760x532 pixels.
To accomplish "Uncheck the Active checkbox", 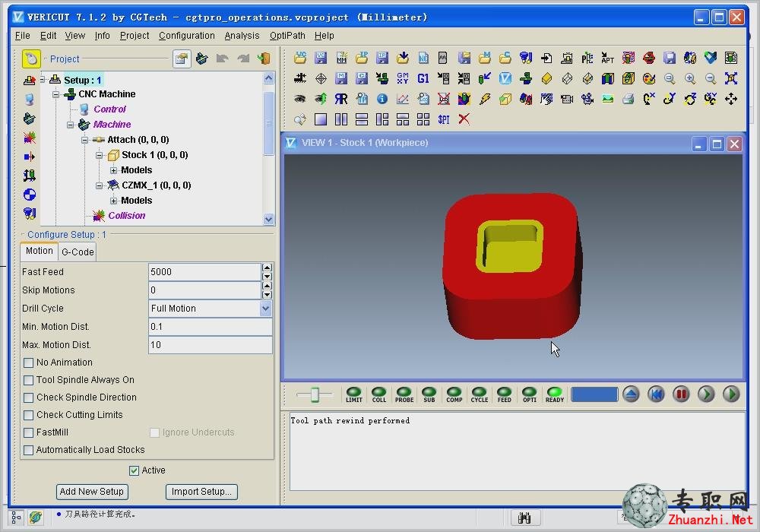I will tap(135, 470).
